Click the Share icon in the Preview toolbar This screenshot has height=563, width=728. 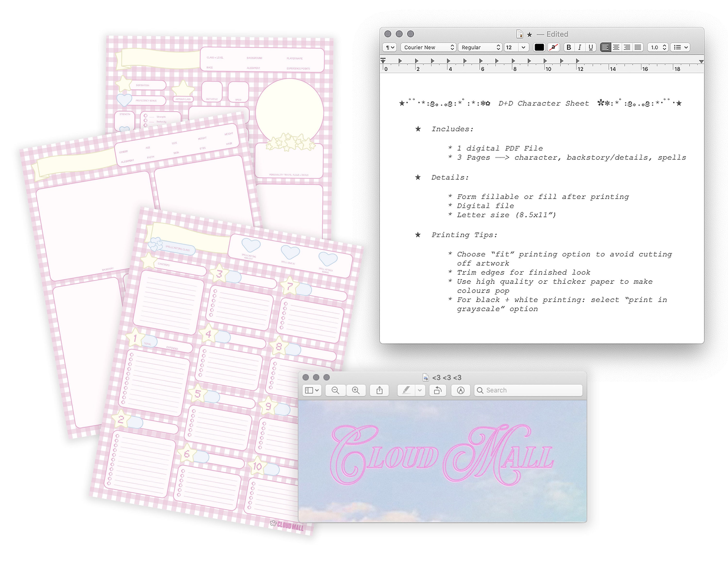point(380,390)
